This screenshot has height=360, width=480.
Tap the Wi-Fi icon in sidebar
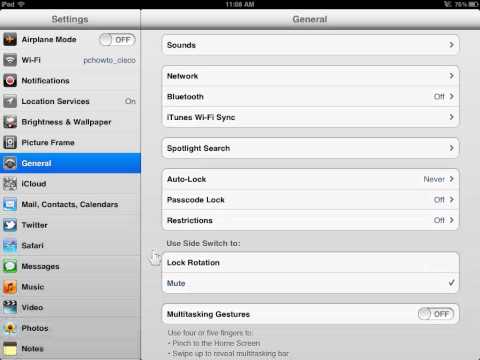click(10, 60)
